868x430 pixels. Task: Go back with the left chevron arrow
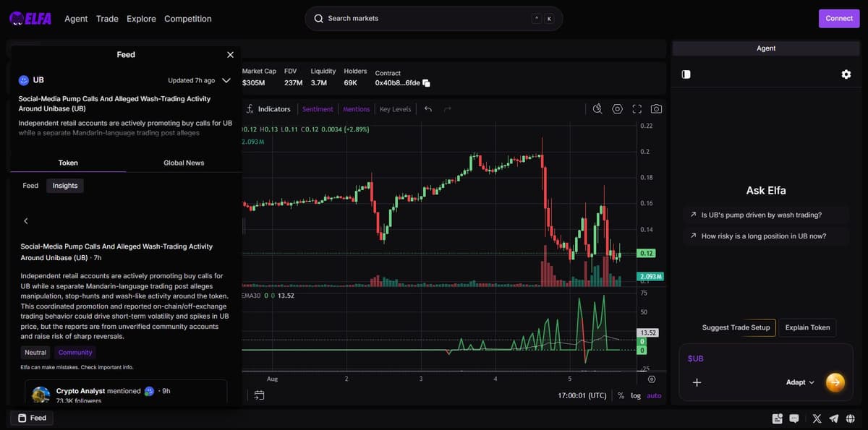[x=26, y=221]
